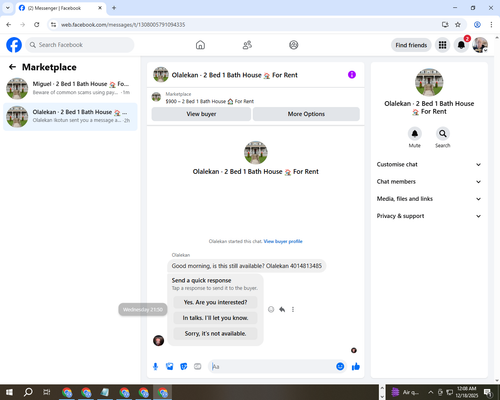Click the listing photo in chat center
500x400 pixels.
(256, 152)
